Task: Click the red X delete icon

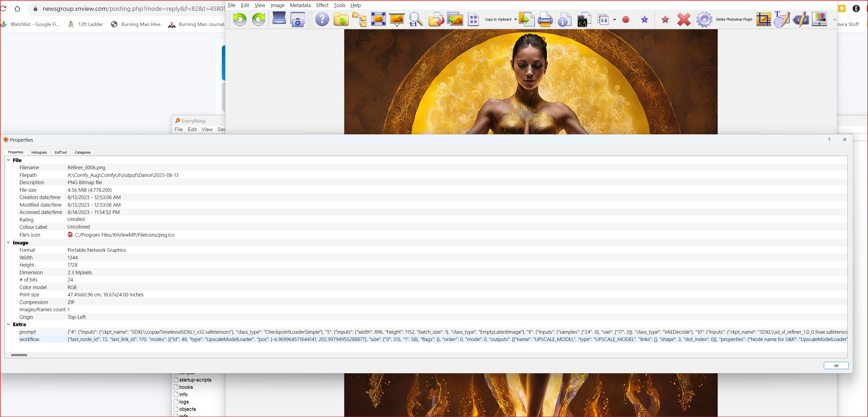Action: (x=684, y=19)
